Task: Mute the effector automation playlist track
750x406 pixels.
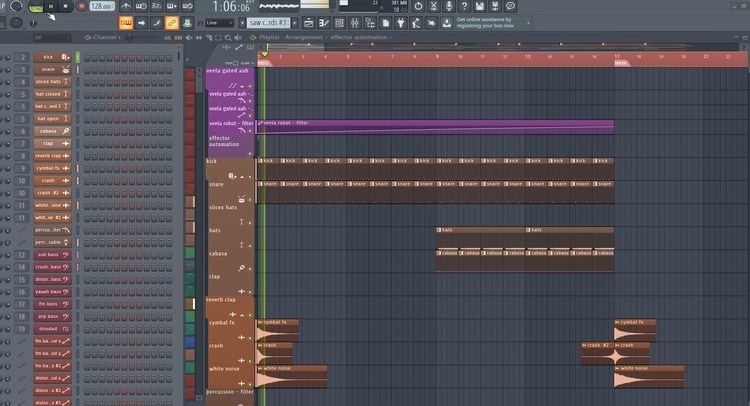Action: (x=250, y=154)
